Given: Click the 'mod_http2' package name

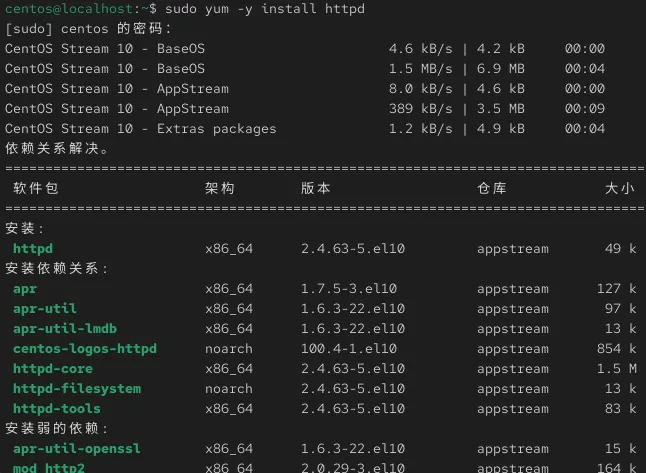Looking at the screenshot, I should click(49, 468).
